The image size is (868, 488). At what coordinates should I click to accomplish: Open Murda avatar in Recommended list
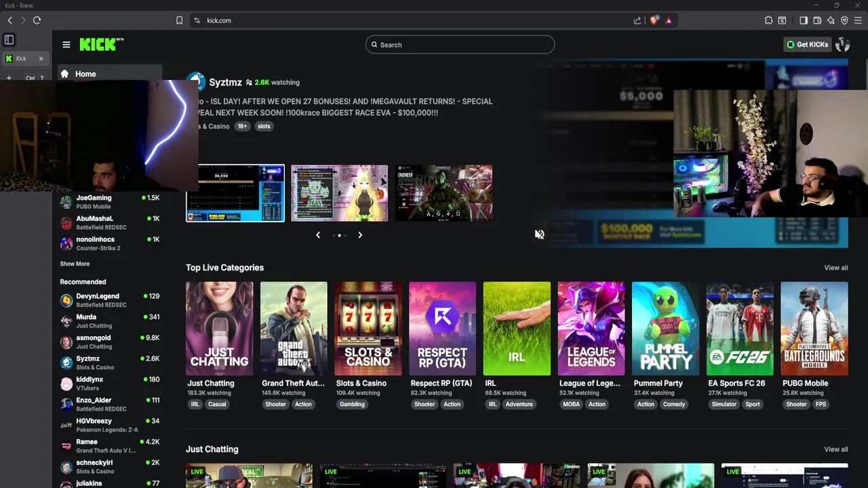(x=66, y=321)
